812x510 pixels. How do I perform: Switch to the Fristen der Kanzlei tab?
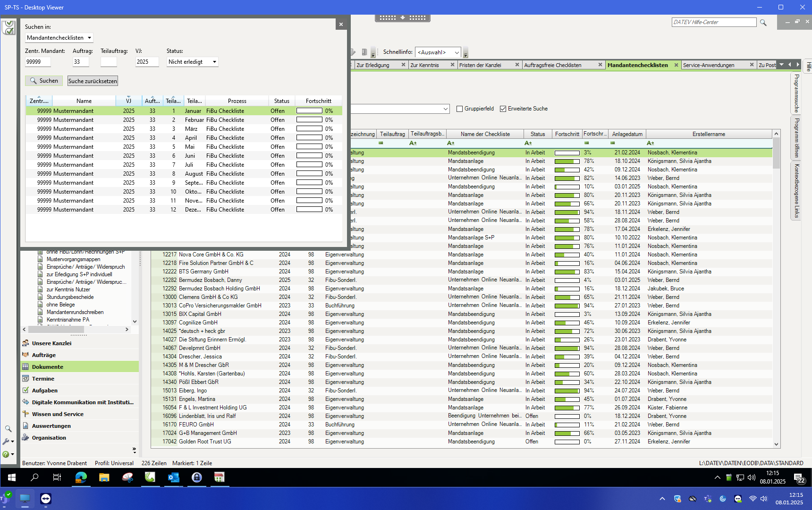(480, 65)
